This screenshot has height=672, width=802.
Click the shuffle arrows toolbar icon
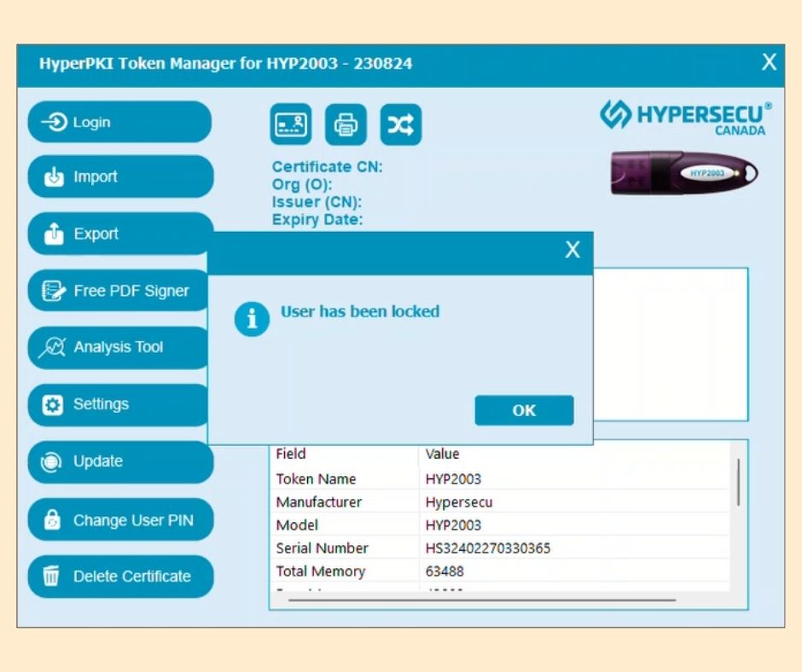401,125
